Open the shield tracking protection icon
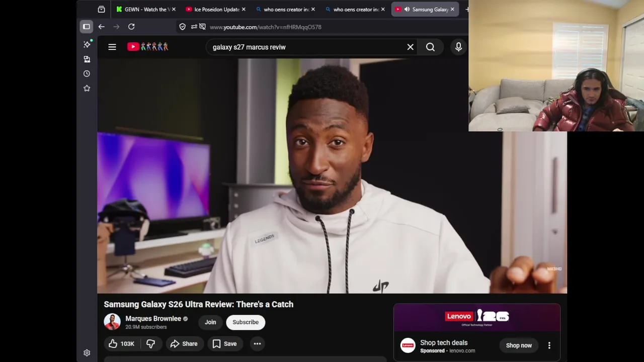 183,27
